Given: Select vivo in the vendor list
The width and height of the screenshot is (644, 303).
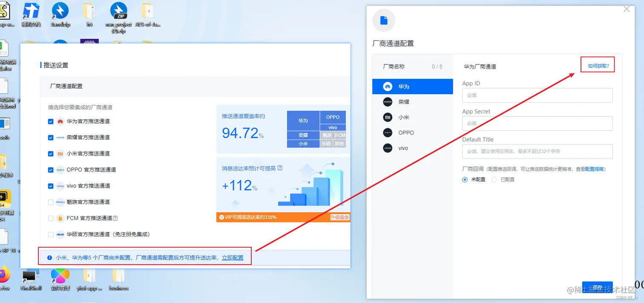Looking at the screenshot, I should tap(412, 148).
